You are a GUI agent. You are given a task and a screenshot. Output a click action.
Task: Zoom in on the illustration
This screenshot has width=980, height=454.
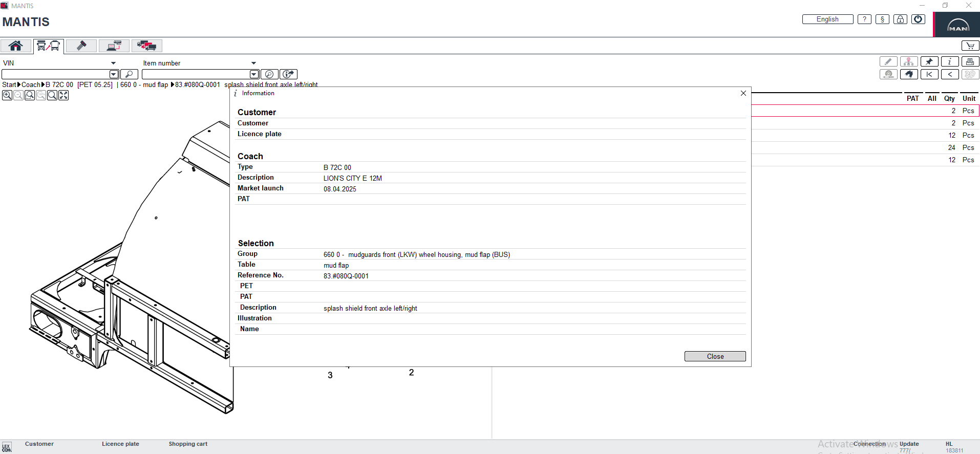[x=7, y=95]
